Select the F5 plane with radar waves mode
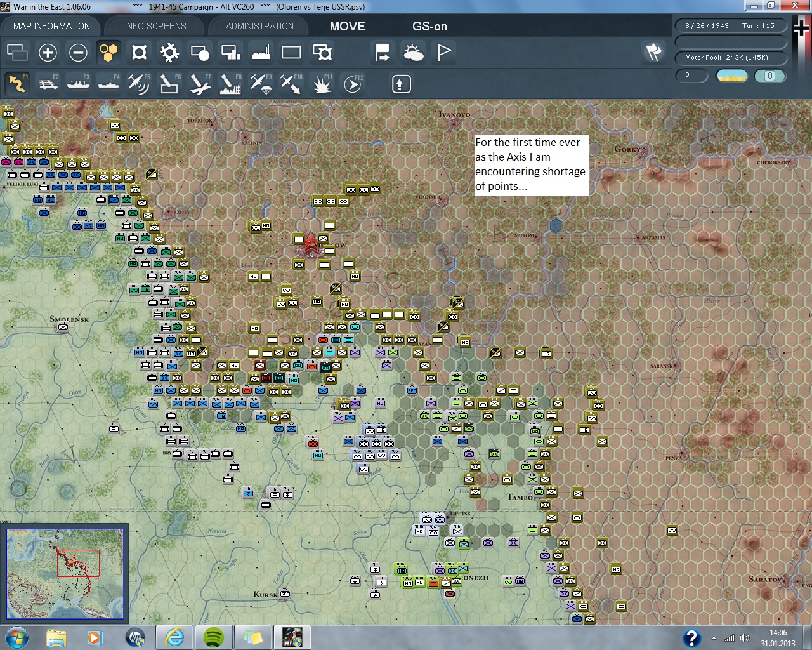This screenshot has width=812, height=650. click(x=139, y=84)
